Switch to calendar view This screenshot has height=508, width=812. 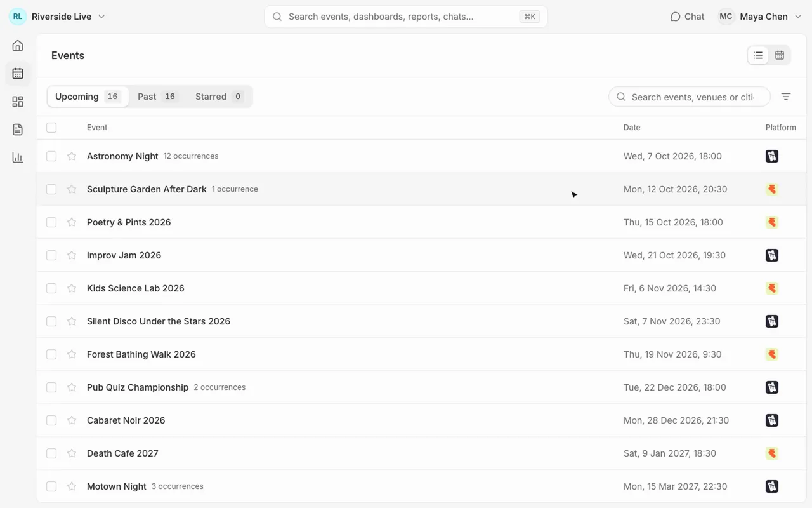pyautogui.click(x=780, y=55)
